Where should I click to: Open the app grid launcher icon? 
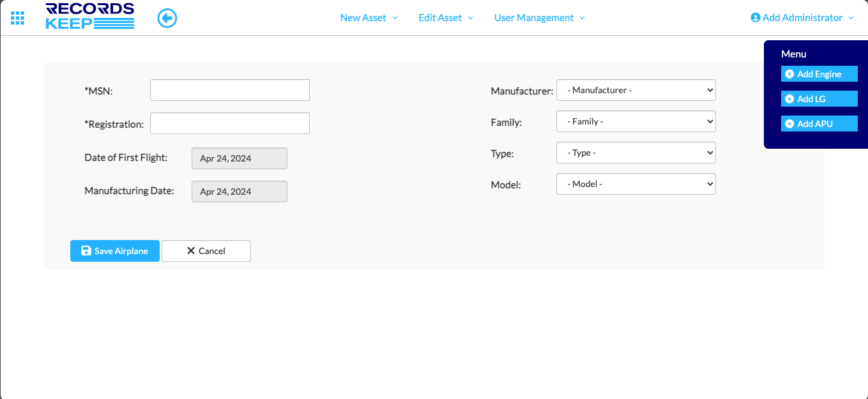pyautogui.click(x=18, y=18)
